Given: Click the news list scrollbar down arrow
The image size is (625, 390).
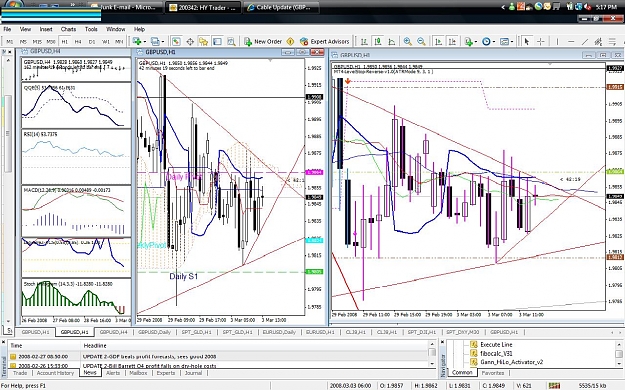Looking at the screenshot, I should 432,364.
